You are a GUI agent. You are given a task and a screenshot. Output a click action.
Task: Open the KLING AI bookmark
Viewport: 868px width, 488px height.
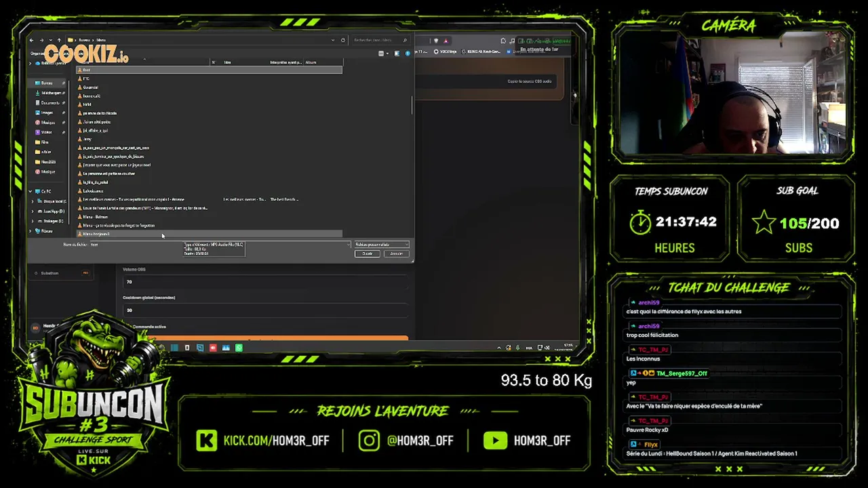point(479,52)
